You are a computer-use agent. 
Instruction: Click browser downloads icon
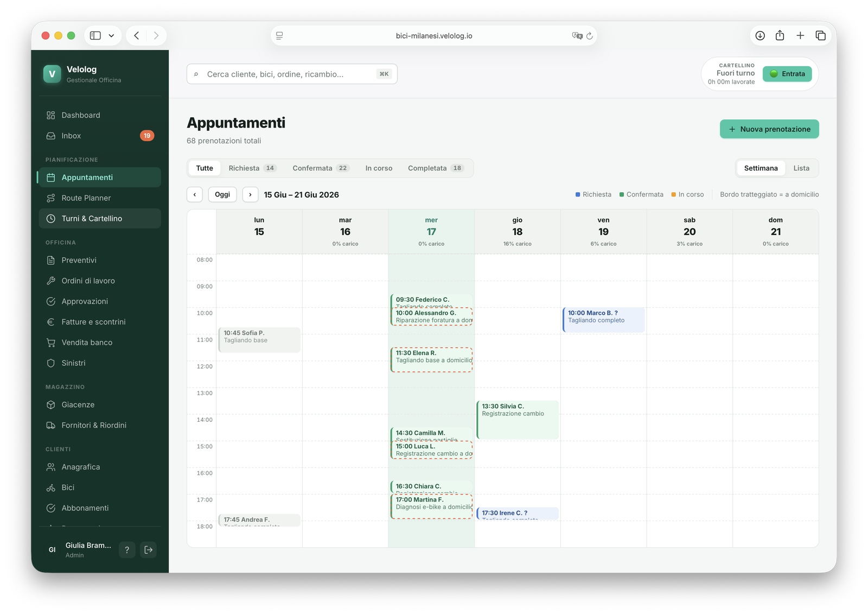(x=760, y=36)
